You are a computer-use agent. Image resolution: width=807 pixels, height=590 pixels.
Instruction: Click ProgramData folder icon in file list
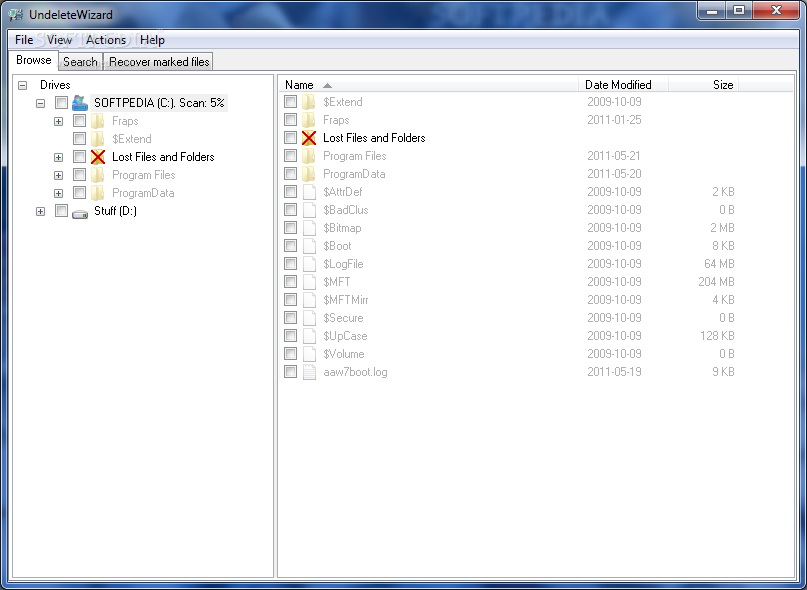[x=308, y=174]
